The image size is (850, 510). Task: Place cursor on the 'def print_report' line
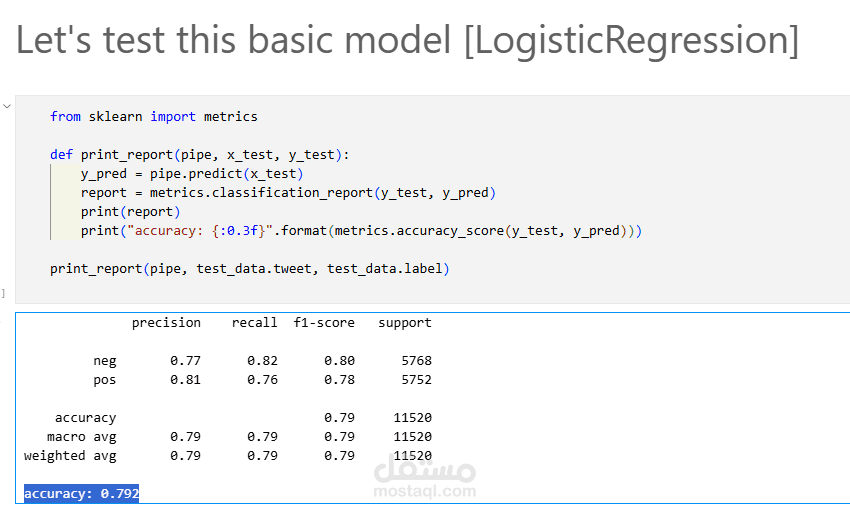(x=199, y=155)
